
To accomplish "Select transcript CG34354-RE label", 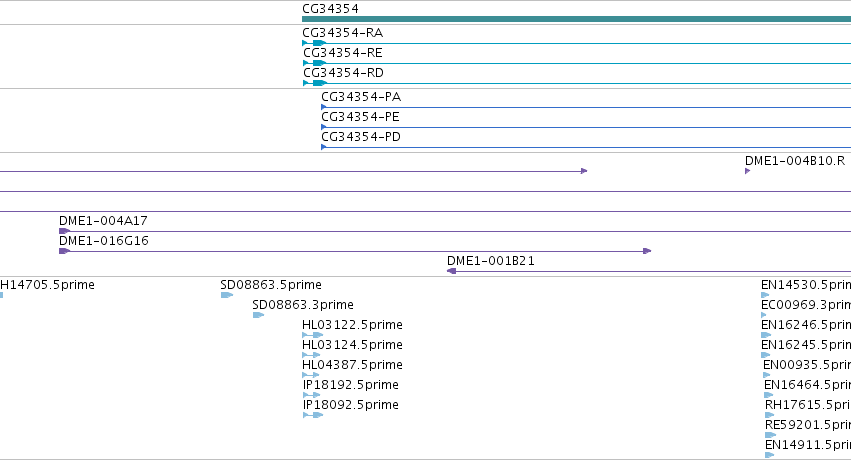I will click(343, 53).
